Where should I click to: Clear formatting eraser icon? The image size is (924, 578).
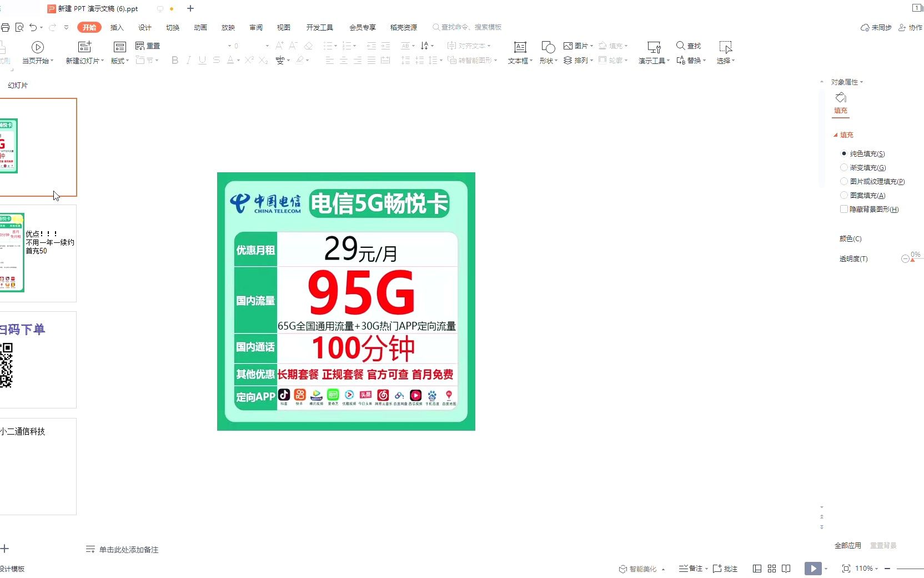308,46
